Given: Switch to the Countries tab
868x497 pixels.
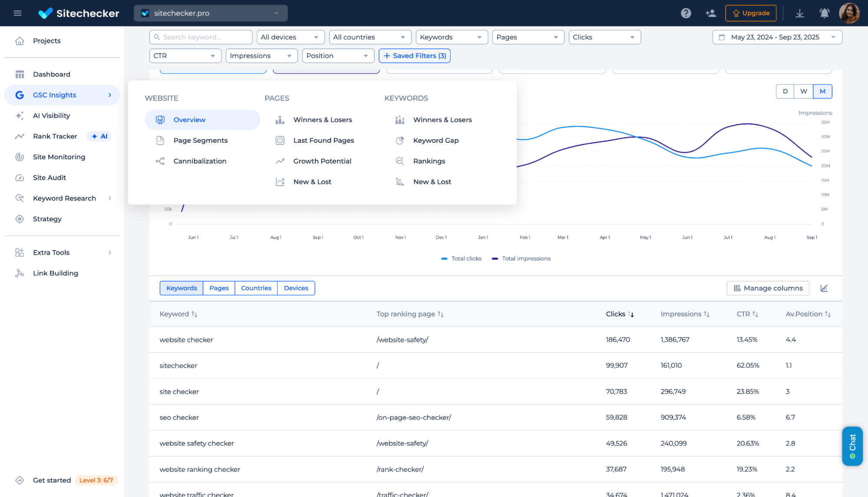Looking at the screenshot, I should [x=256, y=288].
